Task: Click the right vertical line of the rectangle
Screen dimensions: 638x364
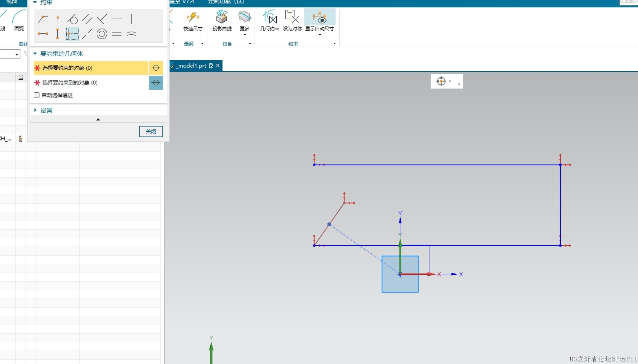Action: (x=560, y=205)
